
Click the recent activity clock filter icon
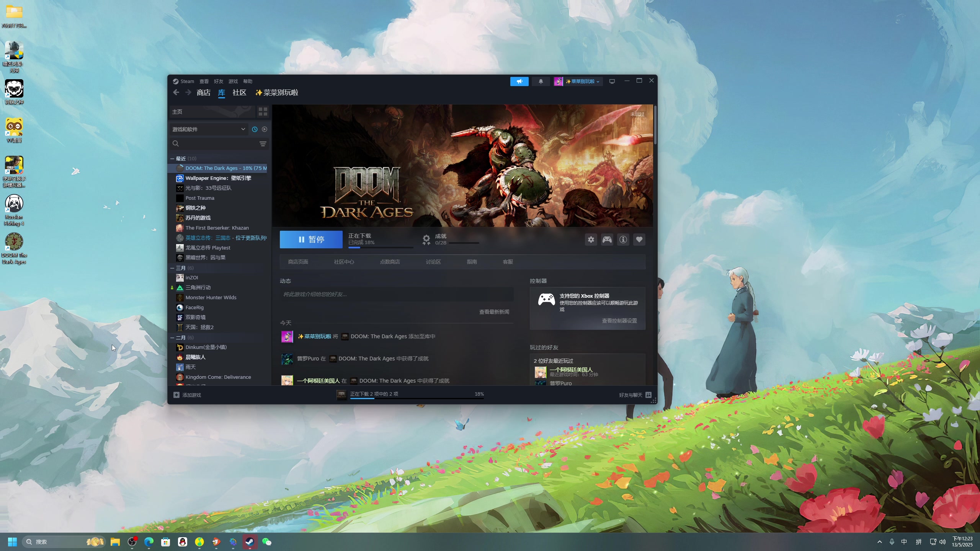click(255, 129)
